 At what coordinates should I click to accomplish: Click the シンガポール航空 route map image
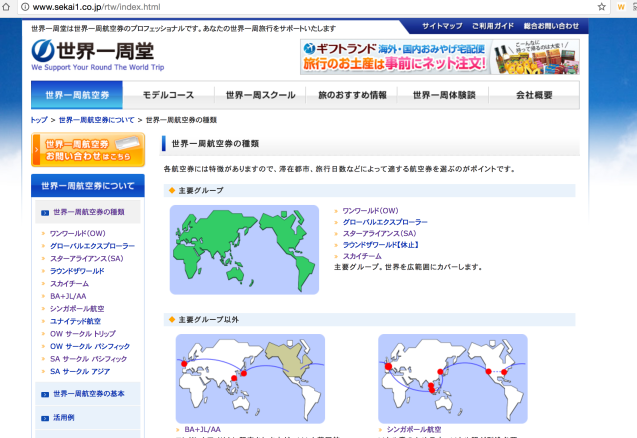453,379
